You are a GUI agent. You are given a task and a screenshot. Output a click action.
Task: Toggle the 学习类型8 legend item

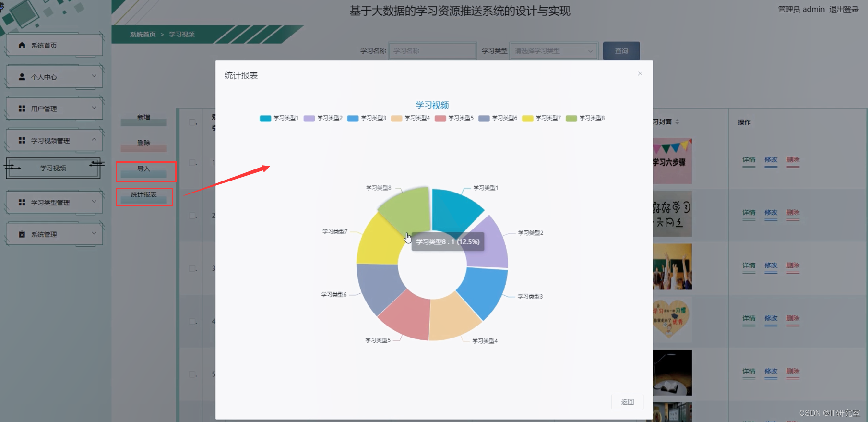pyautogui.click(x=585, y=118)
